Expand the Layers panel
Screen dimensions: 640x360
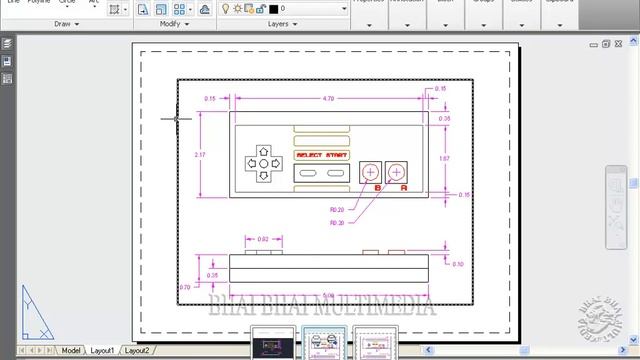coord(282,24)
